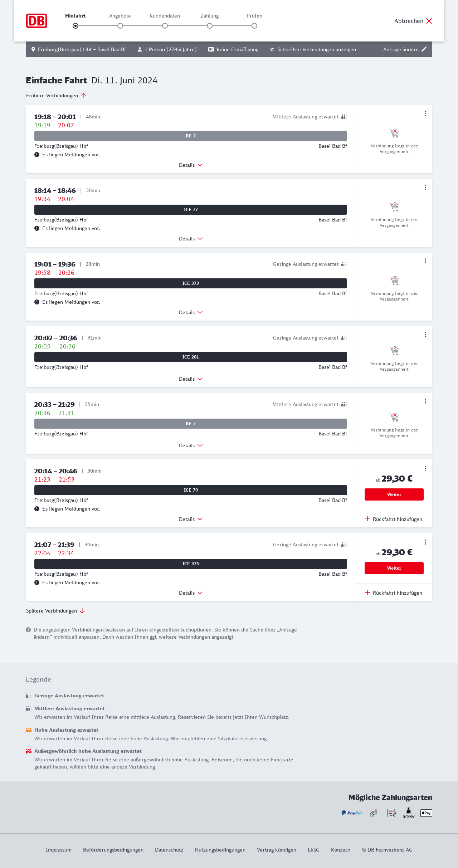Screen dimensions: 458x868
Task: Open three-dot menu for ICE 375 connection
Action: point(425,542)
